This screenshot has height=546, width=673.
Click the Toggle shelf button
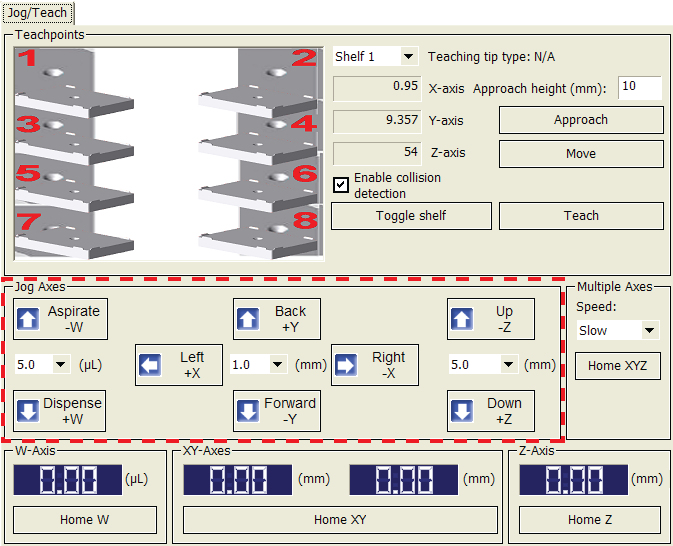[x=411, y=215]
